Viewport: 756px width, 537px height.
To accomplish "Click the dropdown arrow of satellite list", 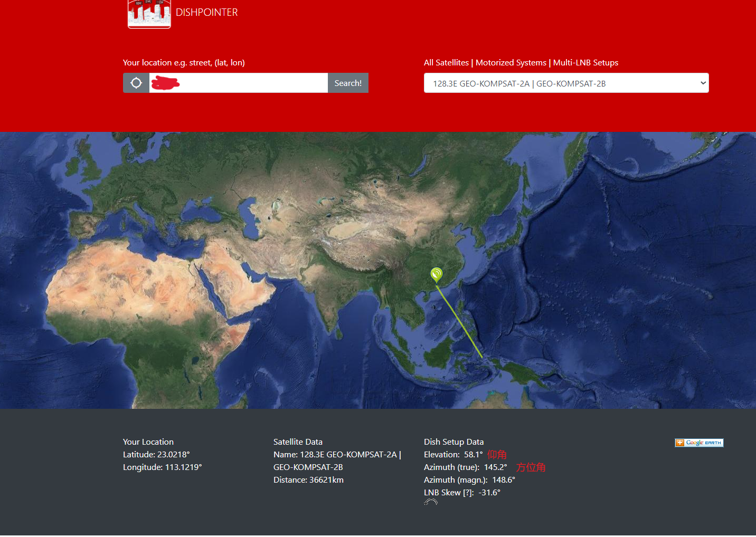I will pos(703,83).
